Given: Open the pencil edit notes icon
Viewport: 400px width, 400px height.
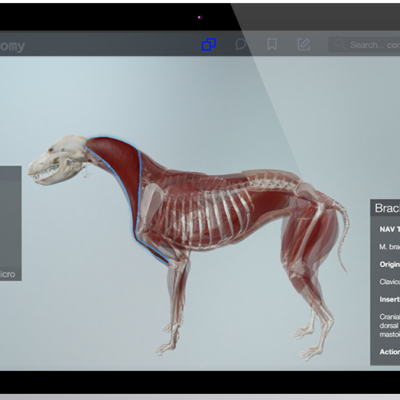Looking at the screenshot, I should (304, 44).
